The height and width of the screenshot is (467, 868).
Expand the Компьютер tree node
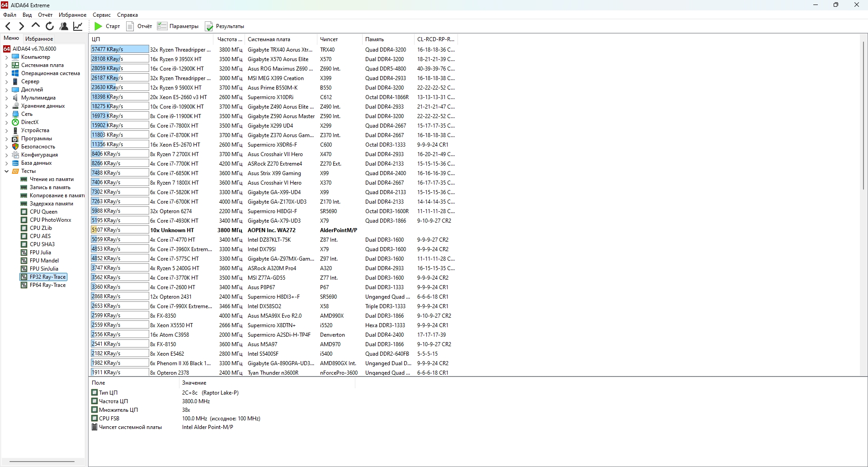(x=6, y=57)
